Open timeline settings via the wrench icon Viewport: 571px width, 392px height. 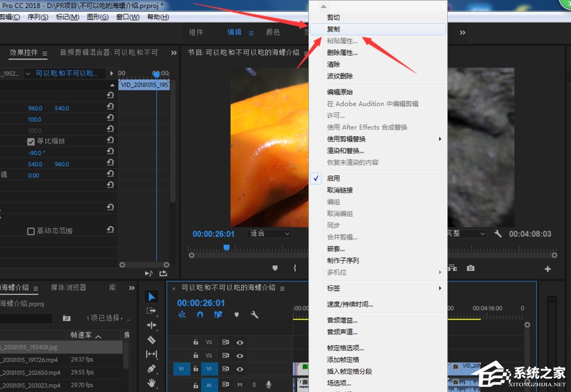[x=254, y=314]
